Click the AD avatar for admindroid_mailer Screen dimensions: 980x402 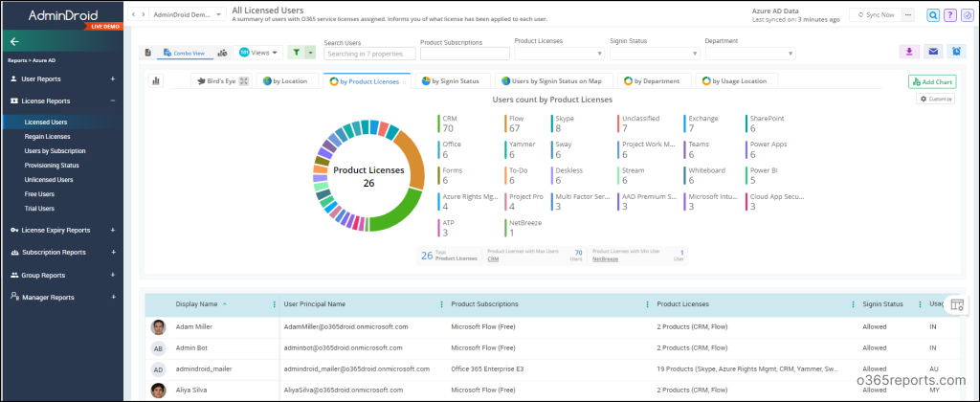point(159,369)
